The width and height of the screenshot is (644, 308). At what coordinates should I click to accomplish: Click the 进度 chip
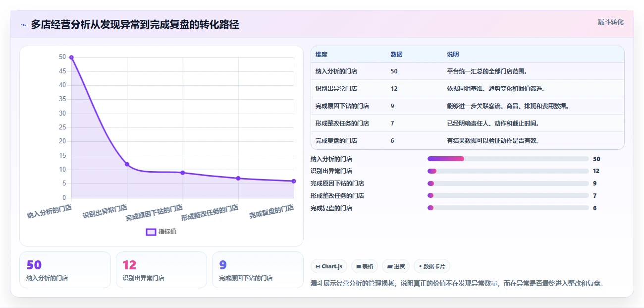pos(396,266)
